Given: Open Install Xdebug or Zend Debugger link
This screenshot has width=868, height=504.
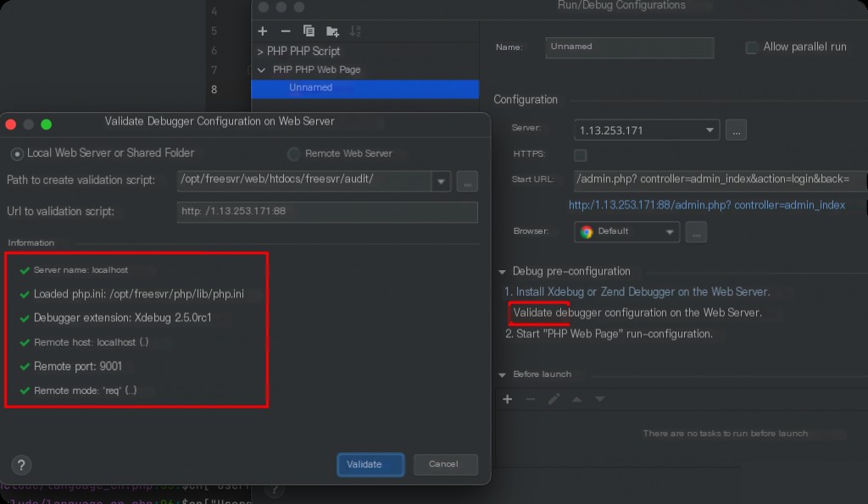Looking at the screenshot, I should (x=643, y=291).
